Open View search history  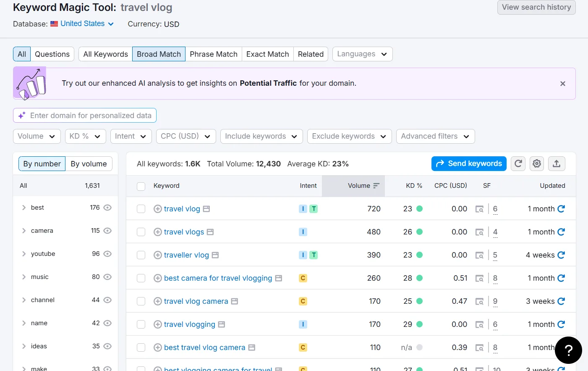[536, 7]
